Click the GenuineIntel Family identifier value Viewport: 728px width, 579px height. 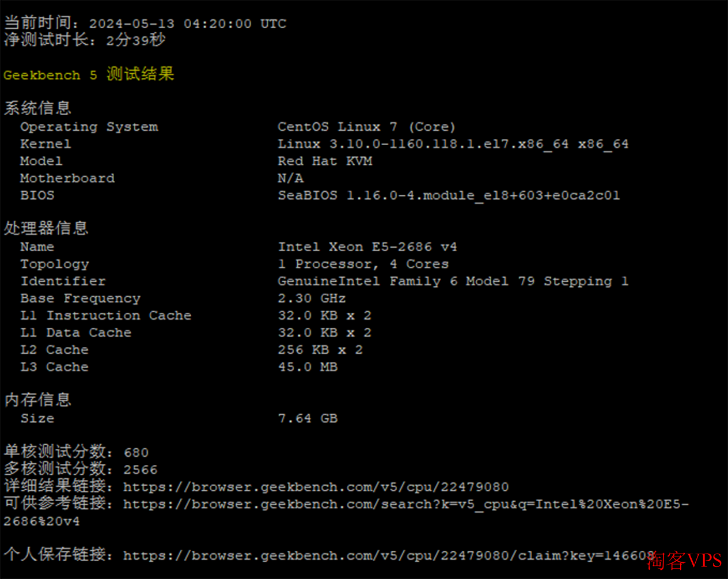453,281
